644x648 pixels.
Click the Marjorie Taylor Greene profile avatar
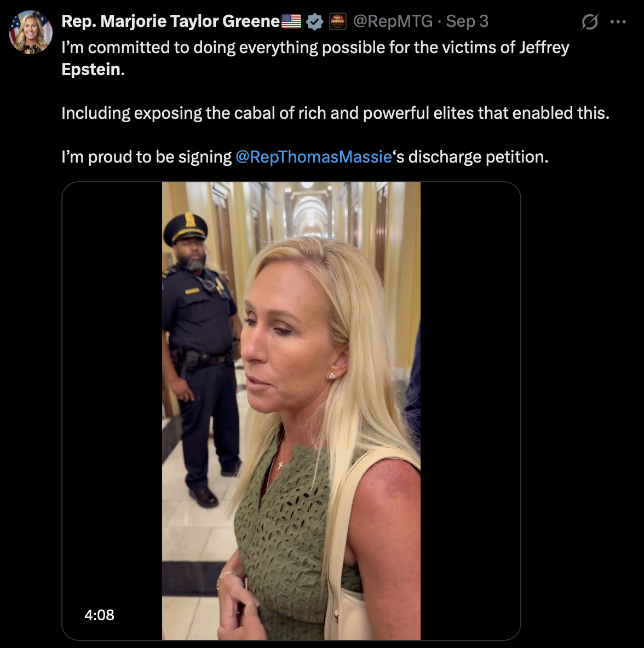(30, 32)
